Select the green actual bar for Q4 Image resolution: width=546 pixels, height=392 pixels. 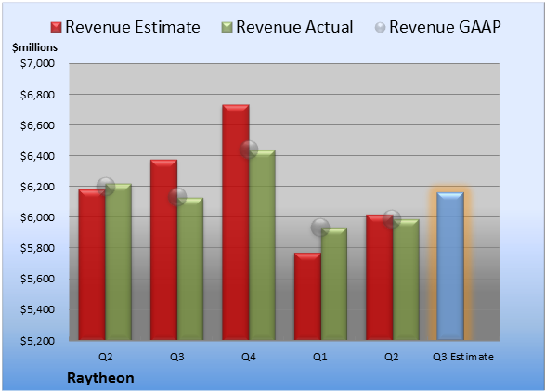262,245
